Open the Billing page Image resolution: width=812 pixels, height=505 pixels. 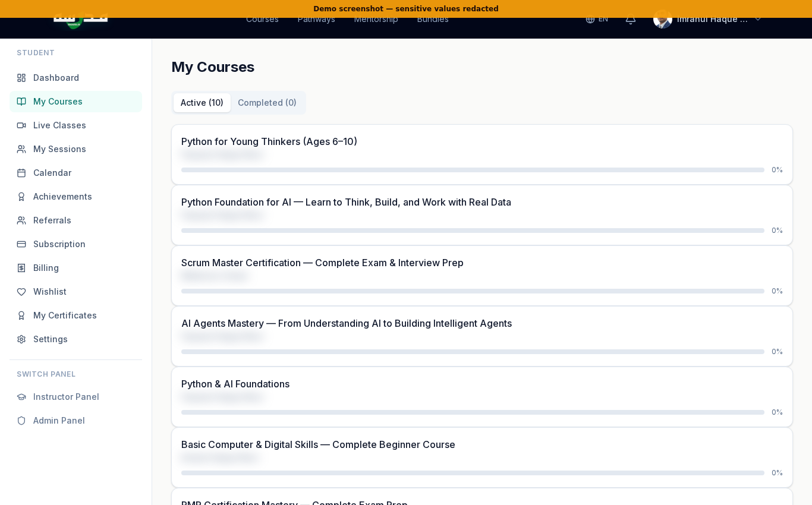(x=75, y=268)
